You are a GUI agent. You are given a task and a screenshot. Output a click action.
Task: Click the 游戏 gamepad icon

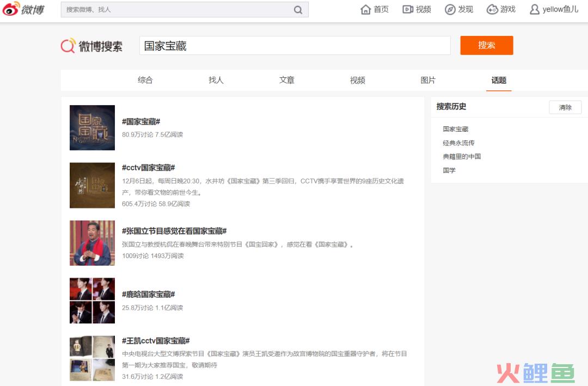[x=492, y=9]
